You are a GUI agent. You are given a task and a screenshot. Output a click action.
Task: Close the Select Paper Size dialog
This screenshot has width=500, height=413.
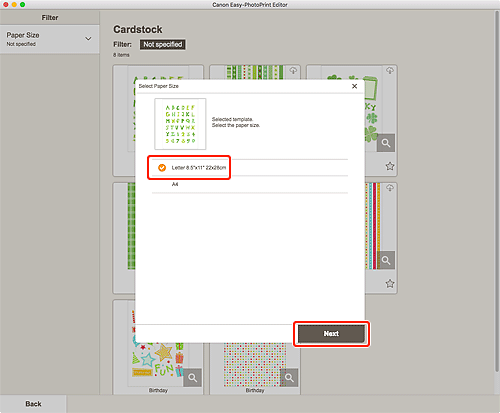pyautogui.click(x=354, y=86)
